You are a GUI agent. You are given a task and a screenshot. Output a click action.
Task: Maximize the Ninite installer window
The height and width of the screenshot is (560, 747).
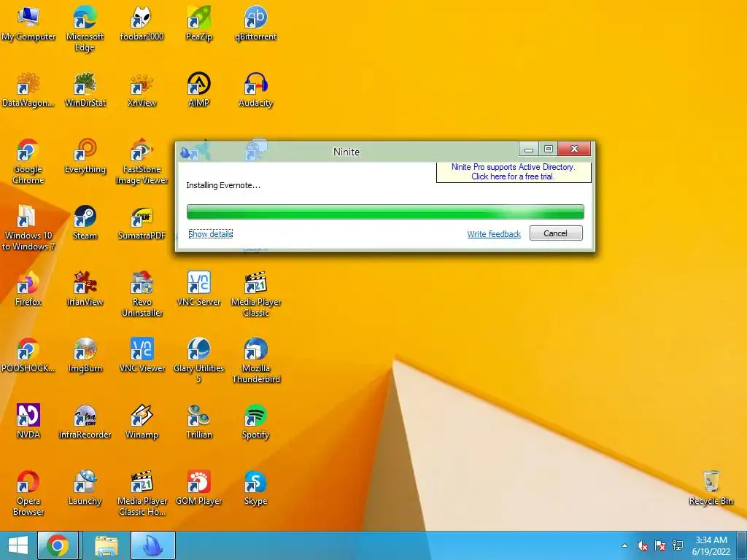pos(549,149)
